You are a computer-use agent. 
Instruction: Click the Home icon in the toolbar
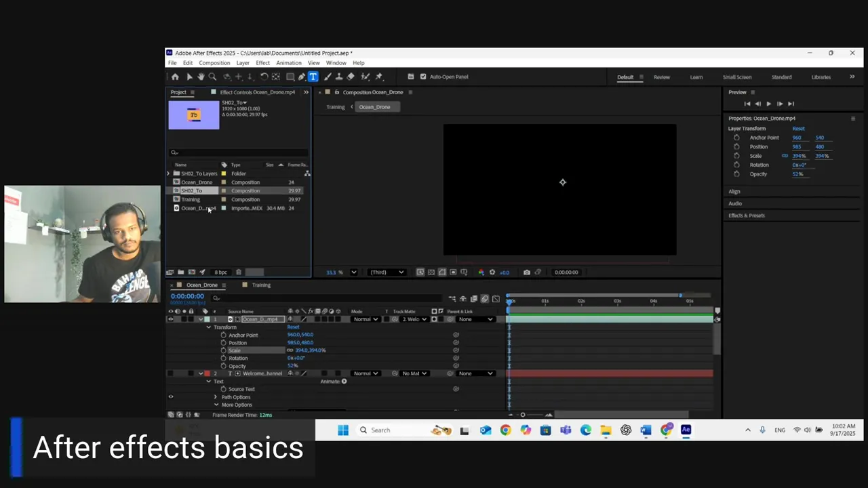[175, 77]
